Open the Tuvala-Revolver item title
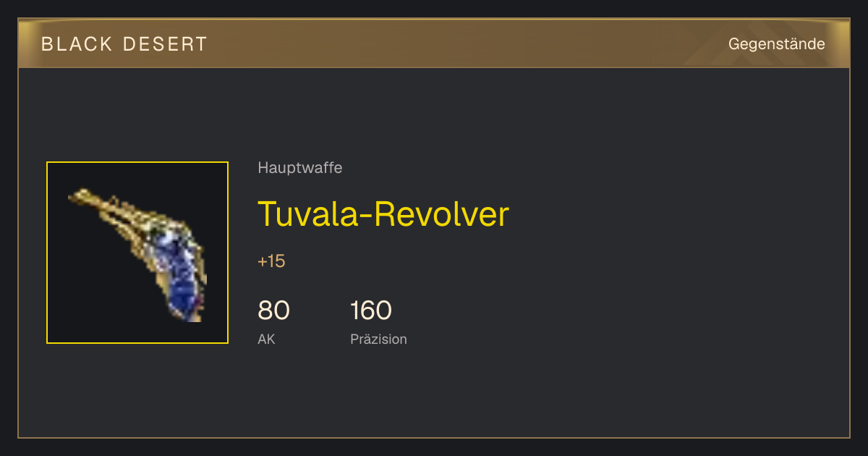Viewport: 868px width, 456px height. pyautogui.click(x=383, y=214)
